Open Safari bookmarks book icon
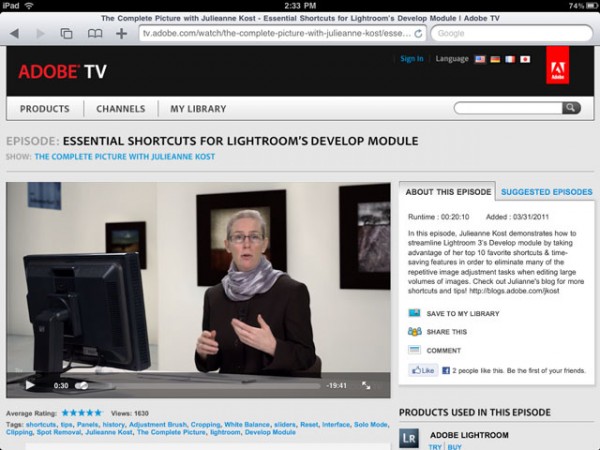 [94, 33]
